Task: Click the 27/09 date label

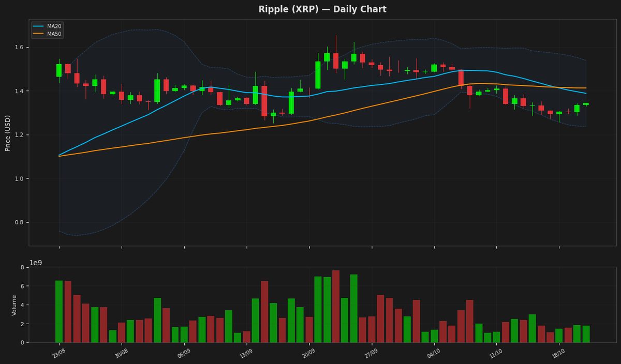Action: 371,353
